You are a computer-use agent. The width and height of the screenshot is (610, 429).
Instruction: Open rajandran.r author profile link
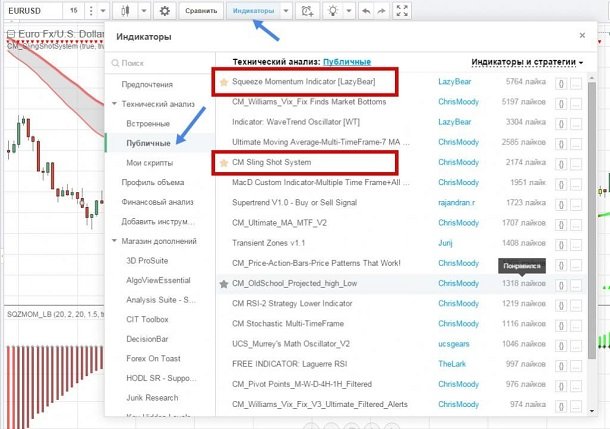point(456,203)
